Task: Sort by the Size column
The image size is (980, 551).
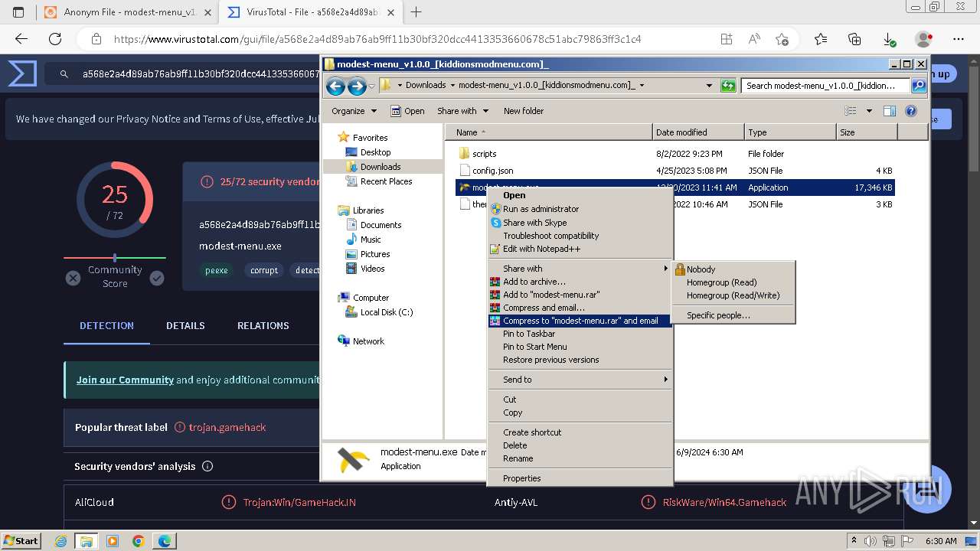Action: click(x=867, y=132)
